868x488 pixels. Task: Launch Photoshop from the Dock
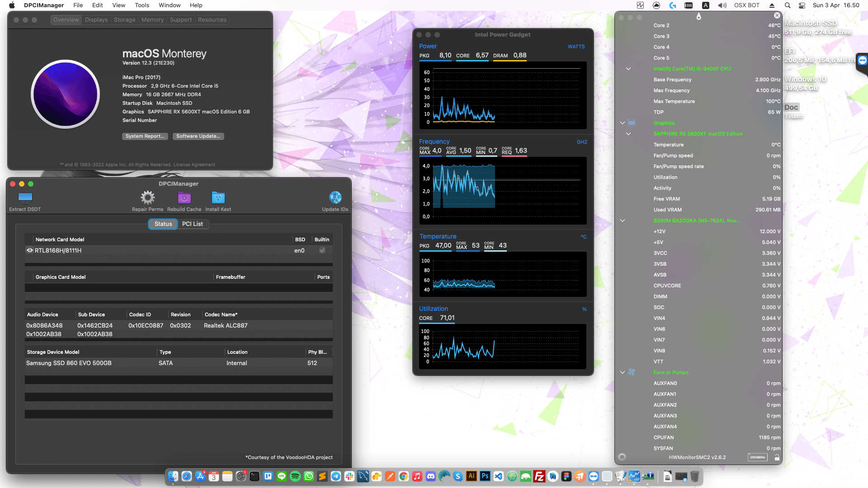click(x=485, y=476)
